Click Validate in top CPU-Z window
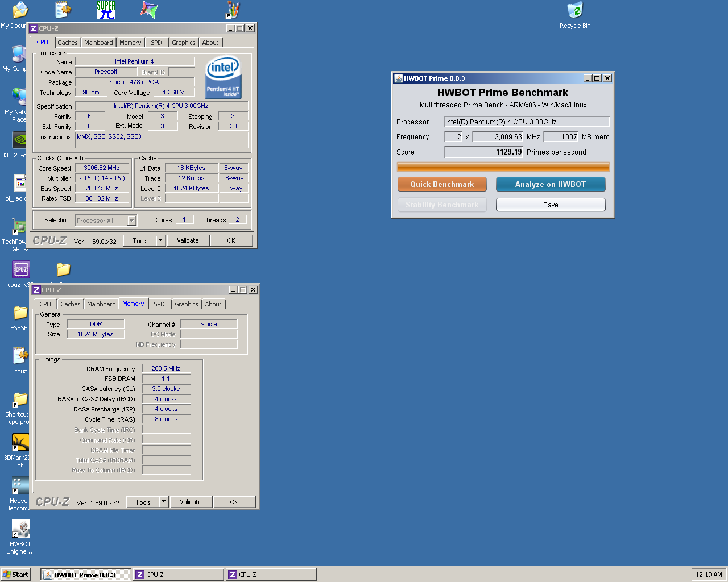The height and width of the screenshot is (582, 728). [188, 240]
